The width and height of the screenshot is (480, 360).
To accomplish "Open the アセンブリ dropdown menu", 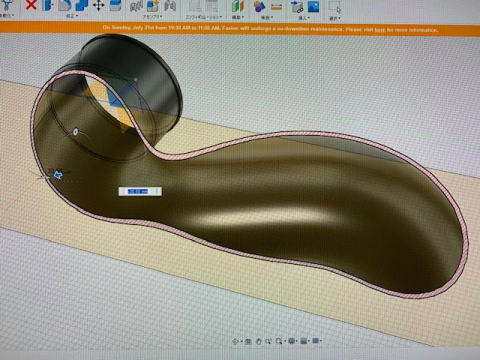I will point(152,16).
